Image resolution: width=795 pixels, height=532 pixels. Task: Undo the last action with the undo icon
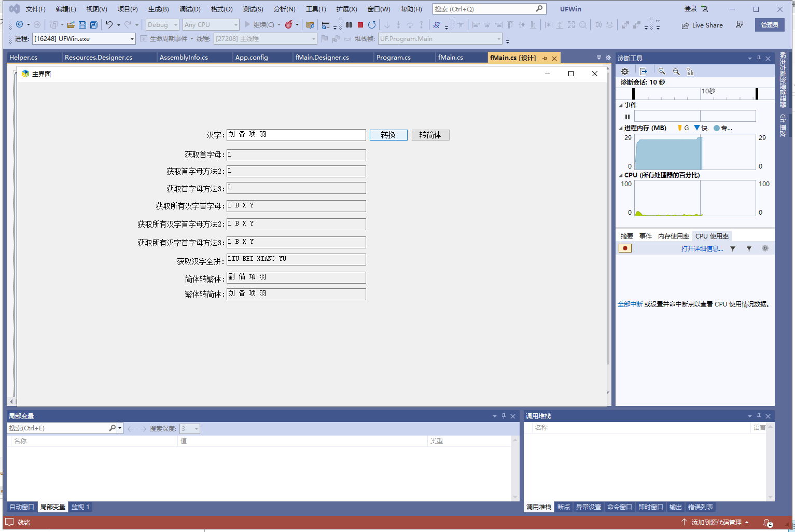tap(109, 24)
